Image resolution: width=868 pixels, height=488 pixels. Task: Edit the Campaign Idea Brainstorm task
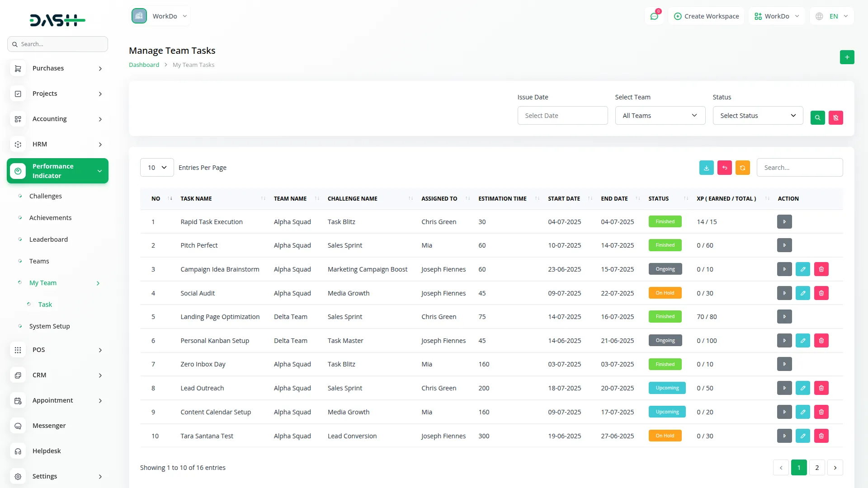pos(802,269)
